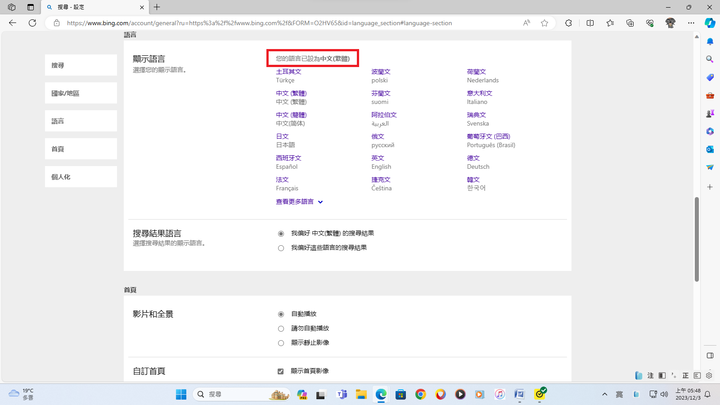Expand 查看更多語言 language list

pos(299,202)
